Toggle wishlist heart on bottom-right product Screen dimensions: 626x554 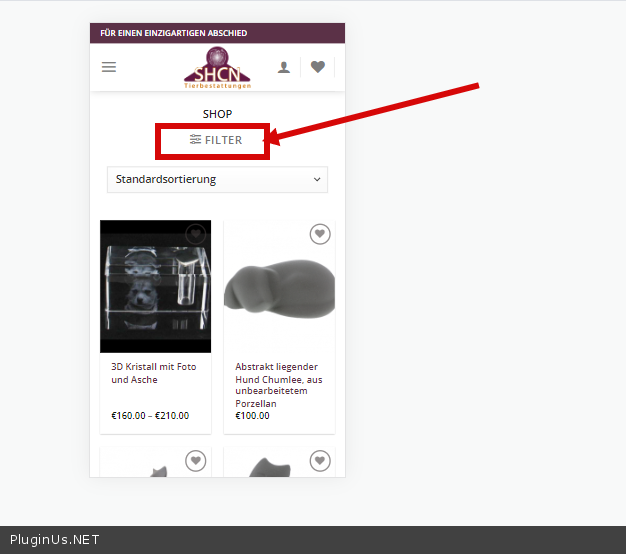click(x=320, y=461)
